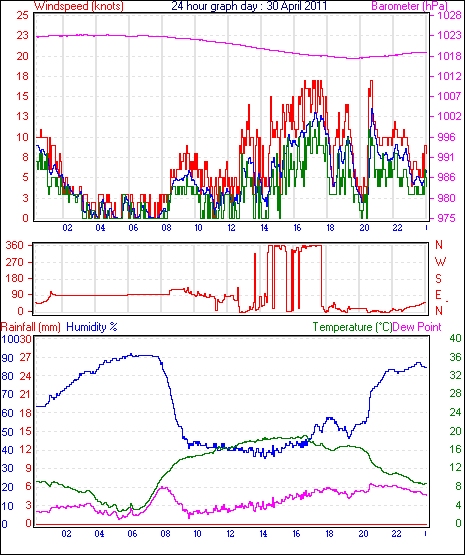Click hour 20 on windspeed time axis
Image resolution: width=465 pixels, height=556 pixels.
point(364,227)
